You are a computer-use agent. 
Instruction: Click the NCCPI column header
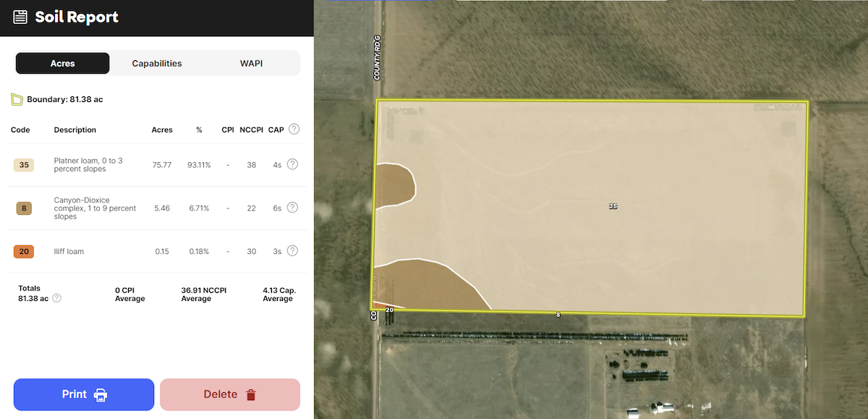click(x=250, y=130)
